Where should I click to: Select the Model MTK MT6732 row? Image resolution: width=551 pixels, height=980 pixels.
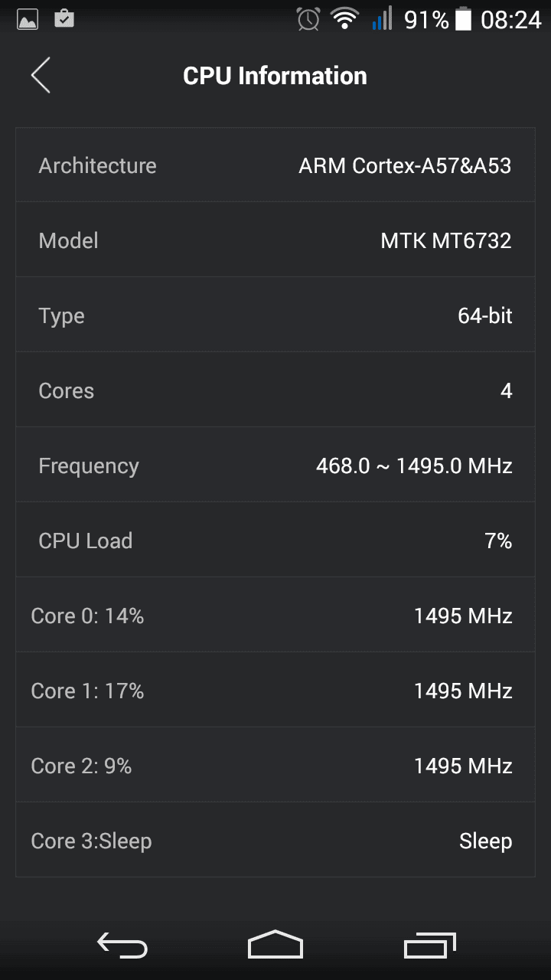coord(275,240)
